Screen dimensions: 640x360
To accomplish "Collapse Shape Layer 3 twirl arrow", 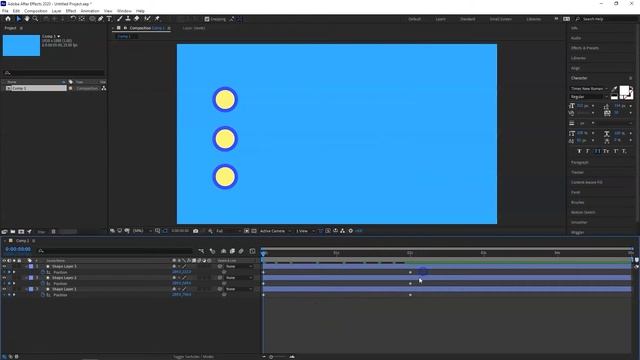I will pyautogui.click(x=26, y=266).
